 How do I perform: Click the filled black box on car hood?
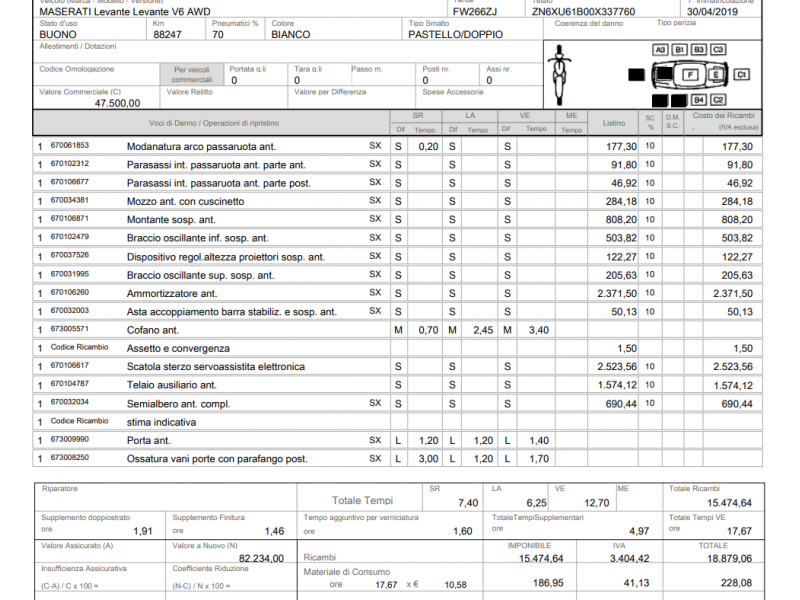664,73
